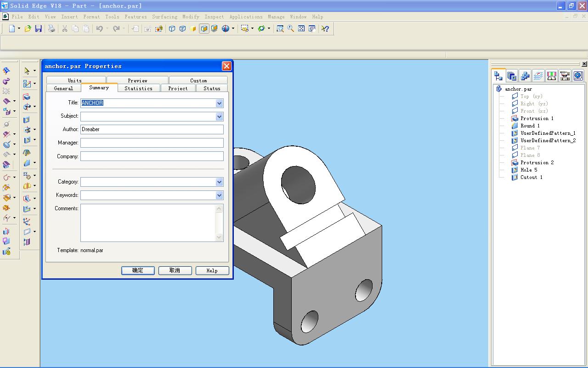Click the Undo arrow icon
Image resolution: width=588 pixels, height=368 pixels.
(x=99, y=29)
